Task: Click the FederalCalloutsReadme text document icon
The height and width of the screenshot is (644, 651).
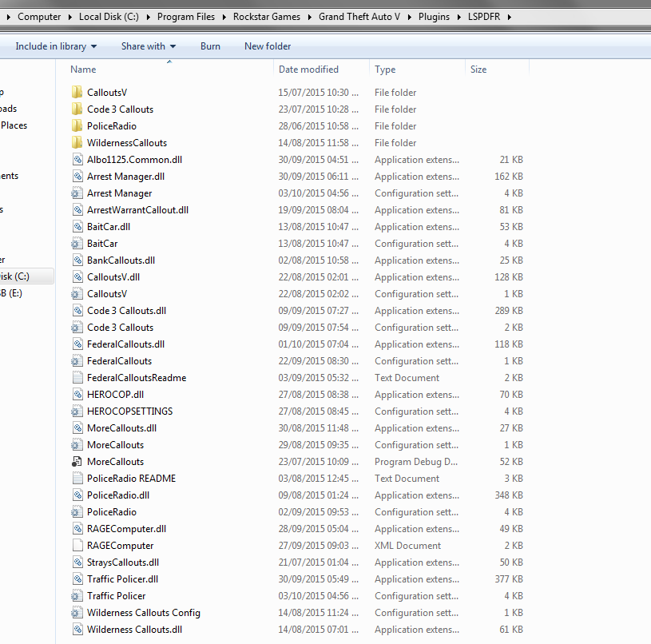Action: [x=77, y=377]
